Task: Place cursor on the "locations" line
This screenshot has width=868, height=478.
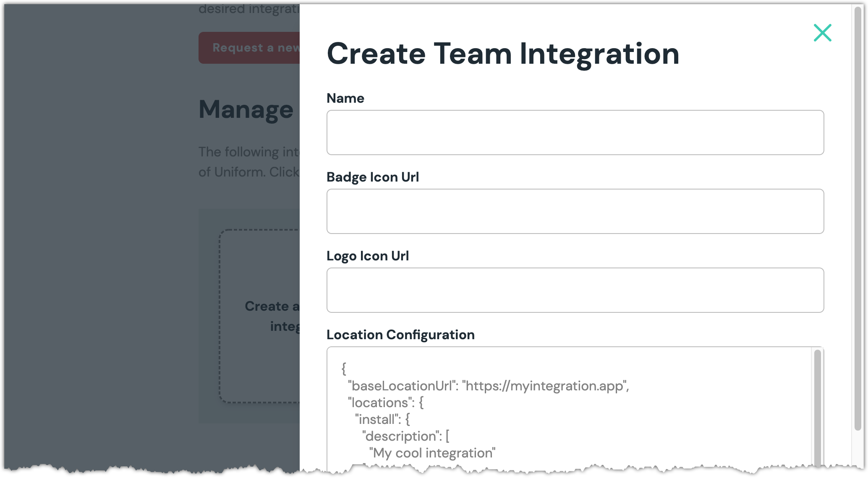Action: [x=386, y=403]
